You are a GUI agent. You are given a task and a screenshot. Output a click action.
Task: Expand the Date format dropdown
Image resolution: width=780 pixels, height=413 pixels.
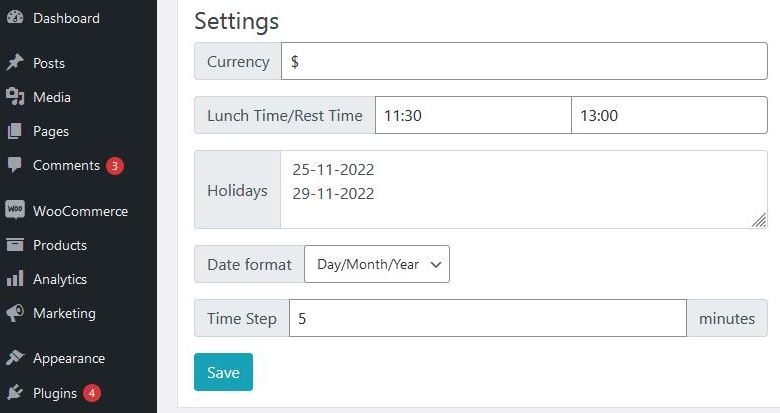point(377,264)
